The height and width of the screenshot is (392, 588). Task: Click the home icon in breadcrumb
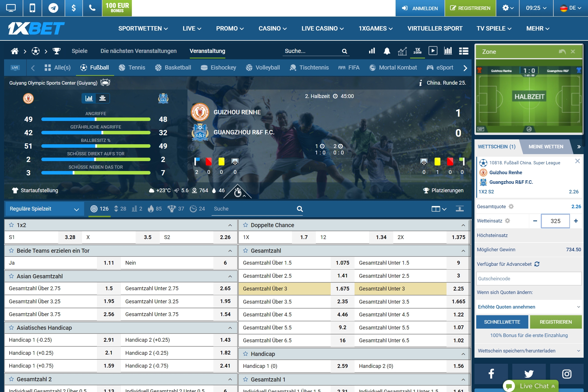pos(15,51)
